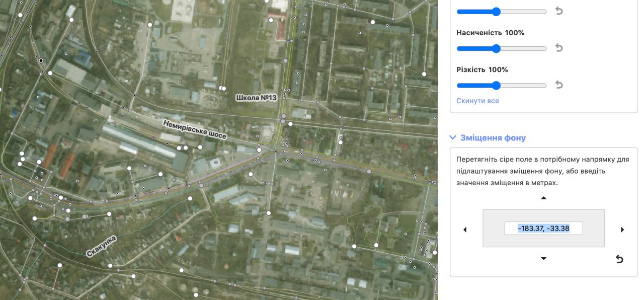Click the handle of the topmost slider
The height and width of the screenshot is (300, 644).
click(496, 12)
